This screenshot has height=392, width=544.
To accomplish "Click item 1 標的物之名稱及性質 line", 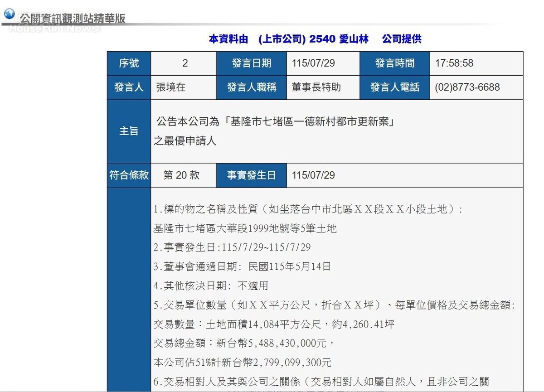I will 308,209.
